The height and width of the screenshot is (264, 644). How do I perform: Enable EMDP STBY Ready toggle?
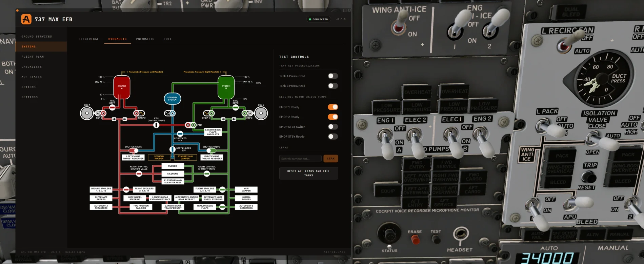click(x=333, y=137)
